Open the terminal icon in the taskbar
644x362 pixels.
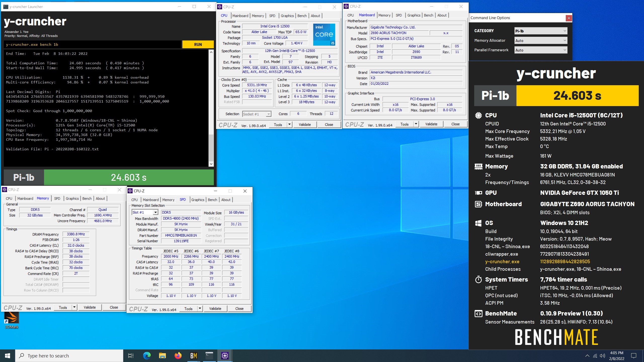point(209,356)
